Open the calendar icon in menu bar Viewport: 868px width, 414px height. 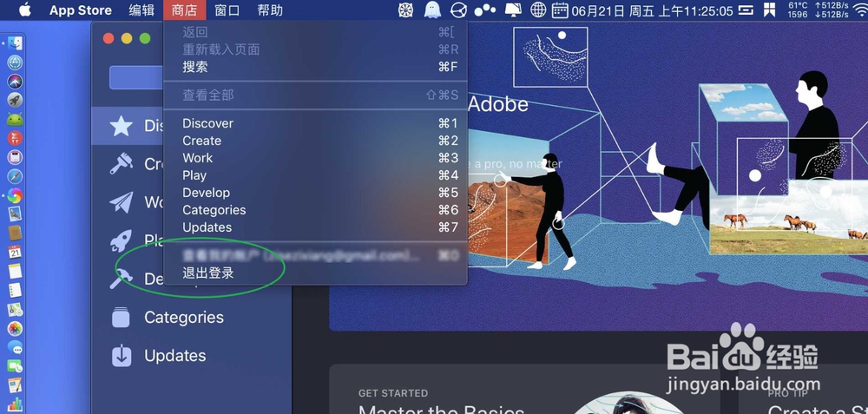click(x=561, y=10)
